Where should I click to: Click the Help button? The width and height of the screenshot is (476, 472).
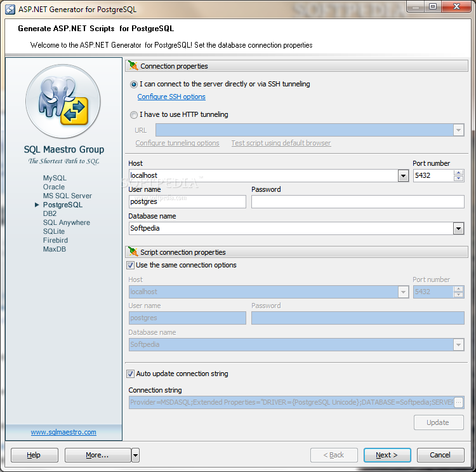[34, 455]
